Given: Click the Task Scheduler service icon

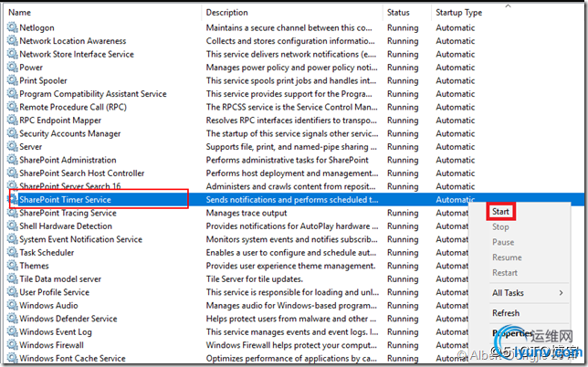Looking at the screenshot, I should pyautogui.click(x=13, y=252).
